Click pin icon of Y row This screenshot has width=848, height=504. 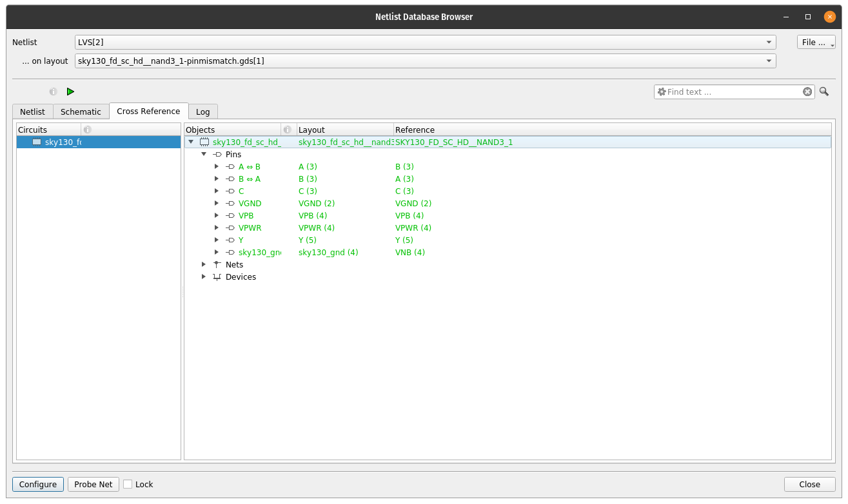tap(230, 240)
